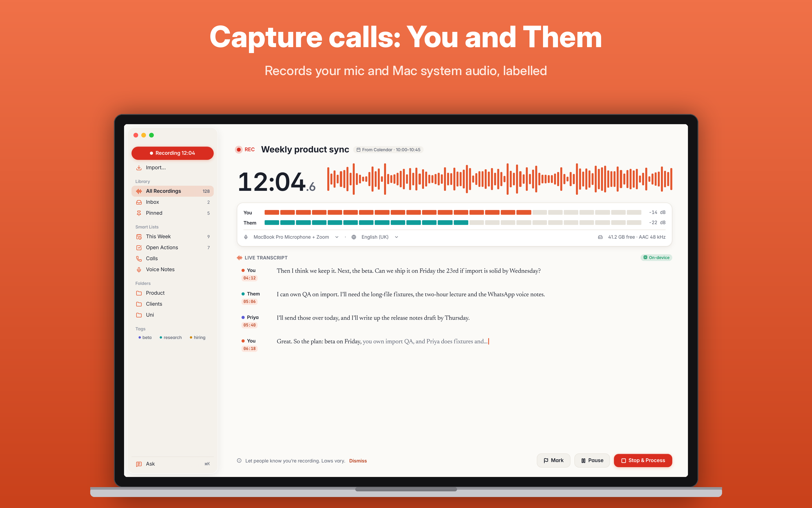
Task: Click the From Calendar 10:00–10:45 chip
Action: point(388,150)
